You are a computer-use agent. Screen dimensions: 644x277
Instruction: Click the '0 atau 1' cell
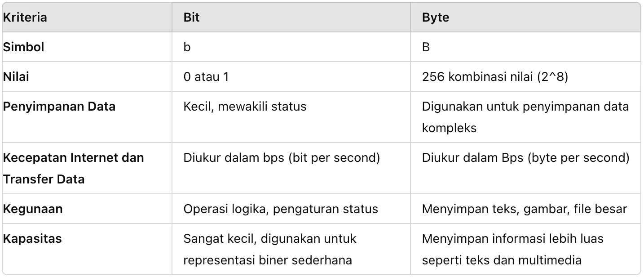[x=206, y=76]
